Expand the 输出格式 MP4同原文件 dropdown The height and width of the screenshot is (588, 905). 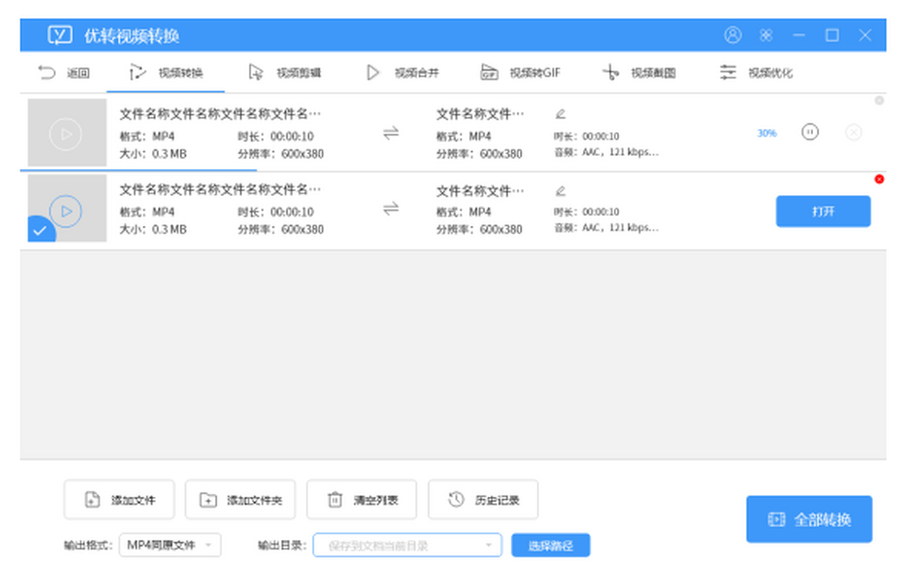[x=170, y=545]
